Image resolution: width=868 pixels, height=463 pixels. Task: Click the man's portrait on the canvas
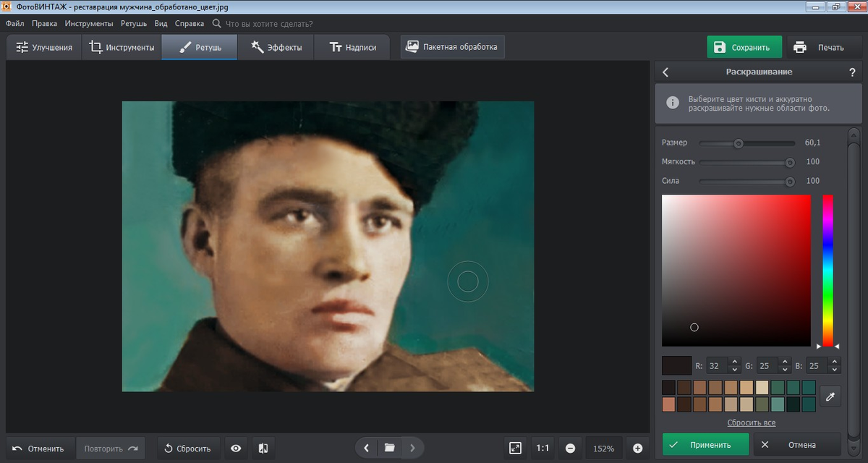coord(328,246)
